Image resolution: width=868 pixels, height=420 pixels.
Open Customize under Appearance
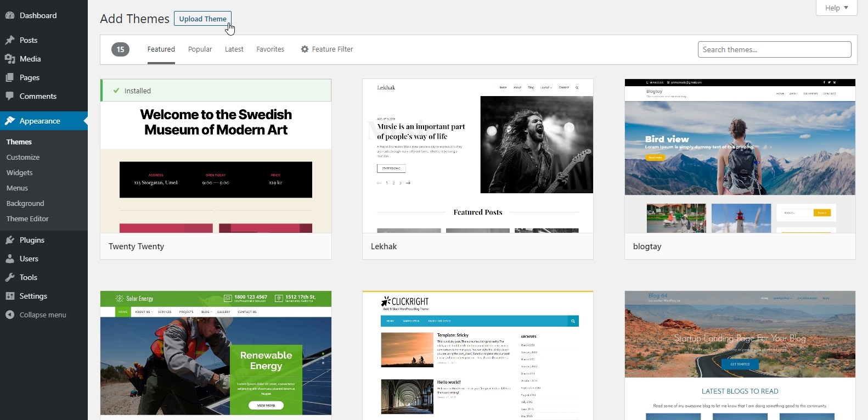23,157
